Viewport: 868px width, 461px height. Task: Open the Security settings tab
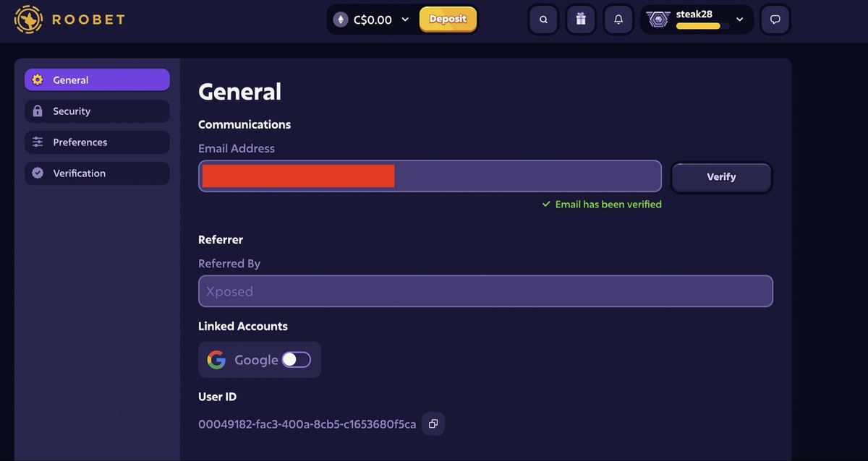coord(97,111)
